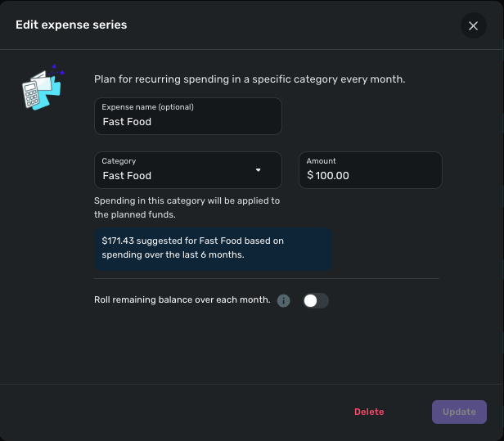Click the Category field label

pyautogui.click(x=119, y=161)
